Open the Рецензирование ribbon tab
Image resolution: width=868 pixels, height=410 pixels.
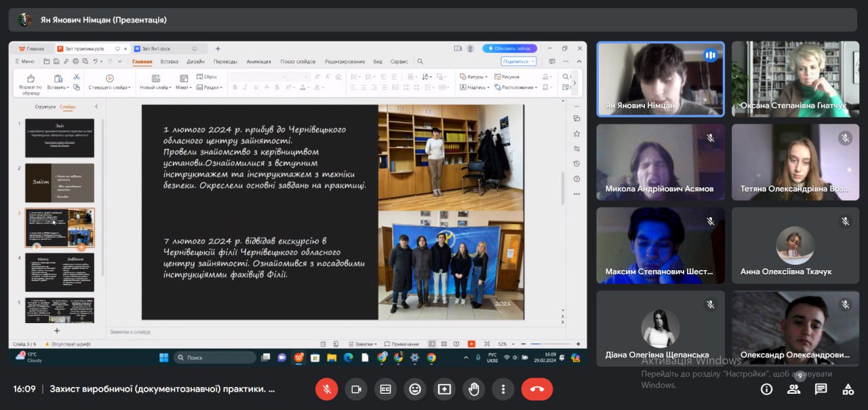(344, 61)
